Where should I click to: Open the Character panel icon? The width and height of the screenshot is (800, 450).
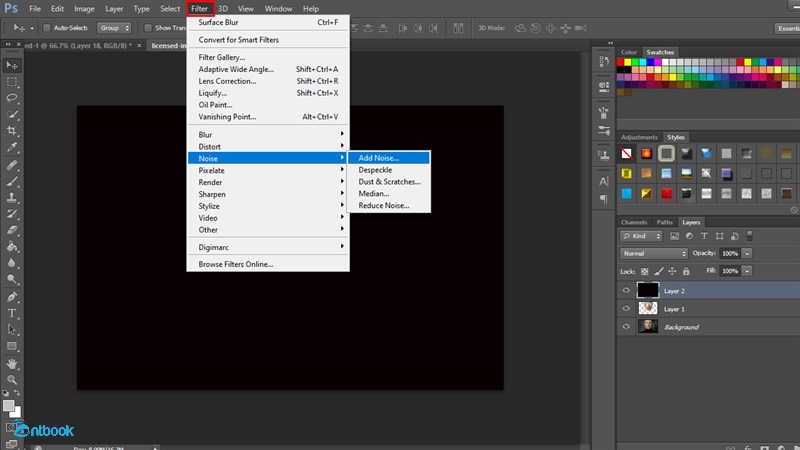click(604, 182)
